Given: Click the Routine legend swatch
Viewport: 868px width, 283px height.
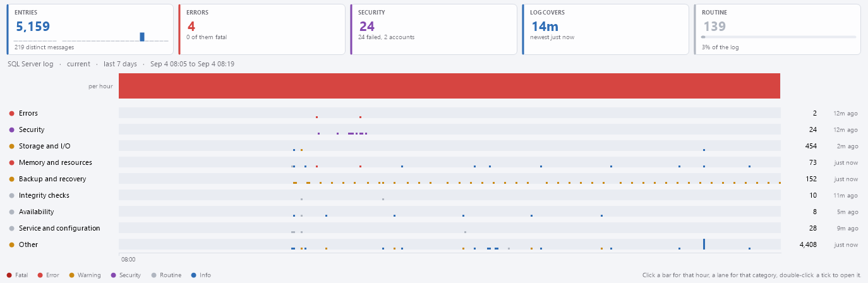Looking at the screenshot, I should tap(154, 275).
